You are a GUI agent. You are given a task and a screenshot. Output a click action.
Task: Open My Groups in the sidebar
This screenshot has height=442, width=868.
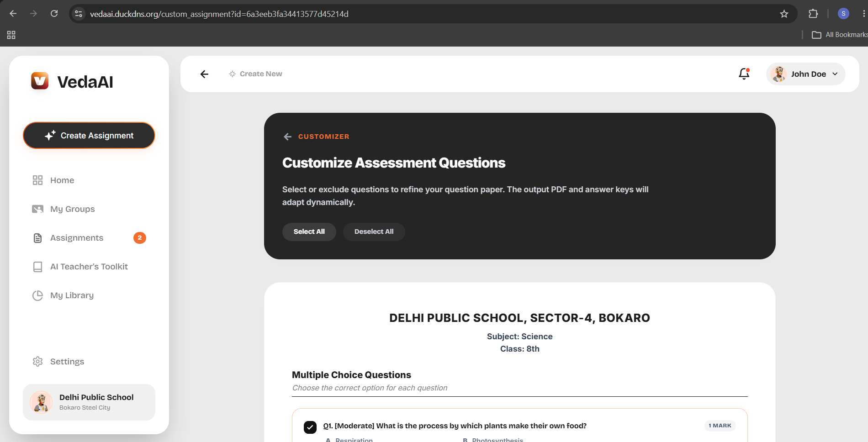pos(64,209)
